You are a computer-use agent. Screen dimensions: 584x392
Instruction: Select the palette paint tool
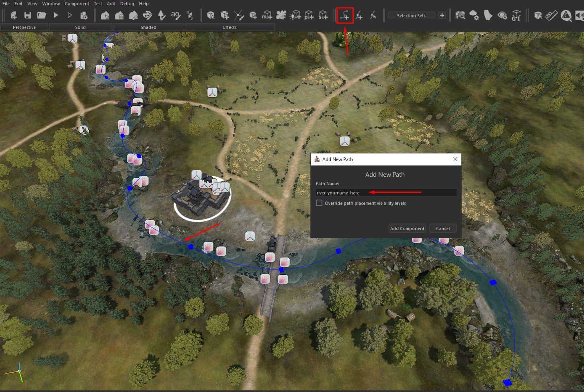tap(148, 15)
